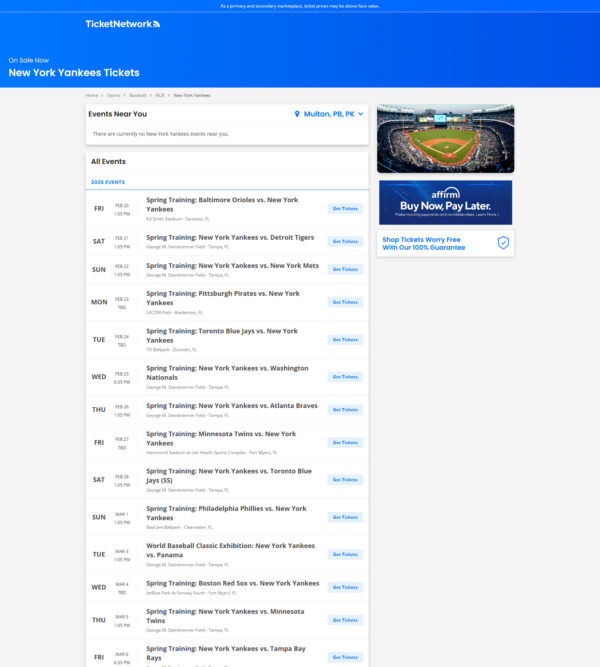Viewport: 600px width, 667px height.
Task: Click the Yankee Stadium photo thumbnail
Action: pyautogui.click(x=445, y=139)
